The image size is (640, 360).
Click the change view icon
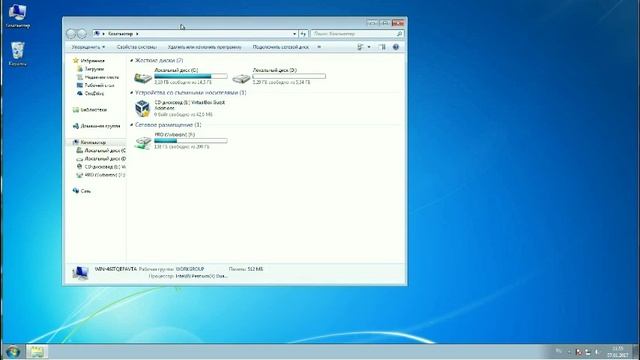(360, 47)
